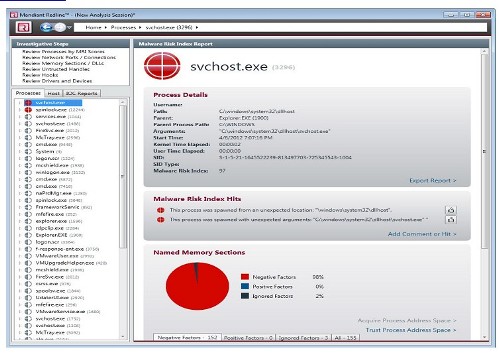Open the navigation history dropdown arrow

click(x=69, y=27)
